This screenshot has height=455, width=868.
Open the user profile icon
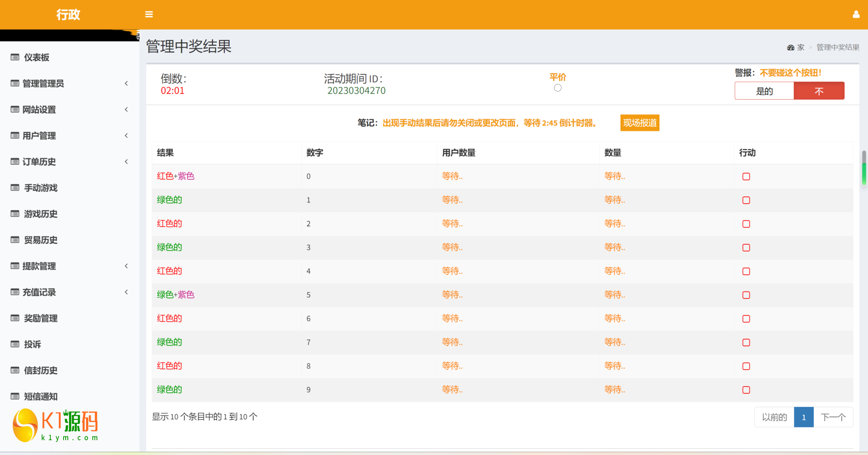(x=856, y=14)
